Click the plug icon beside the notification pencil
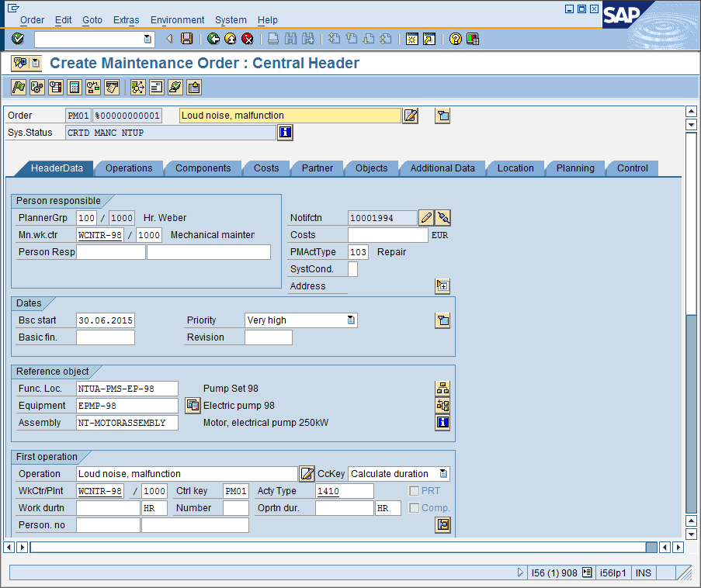This screenshot has width=701, height=588. point(443,218)
